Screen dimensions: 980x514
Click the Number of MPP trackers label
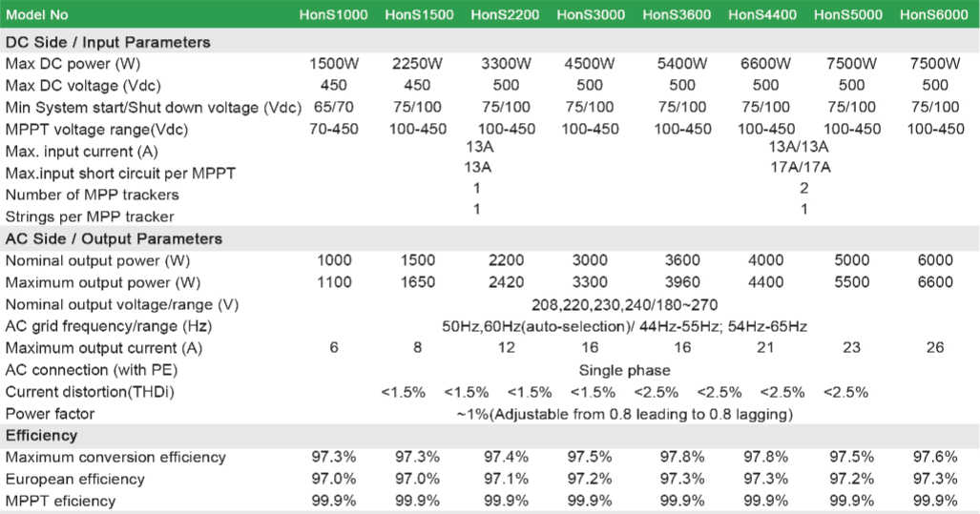[x=92, y=195]
